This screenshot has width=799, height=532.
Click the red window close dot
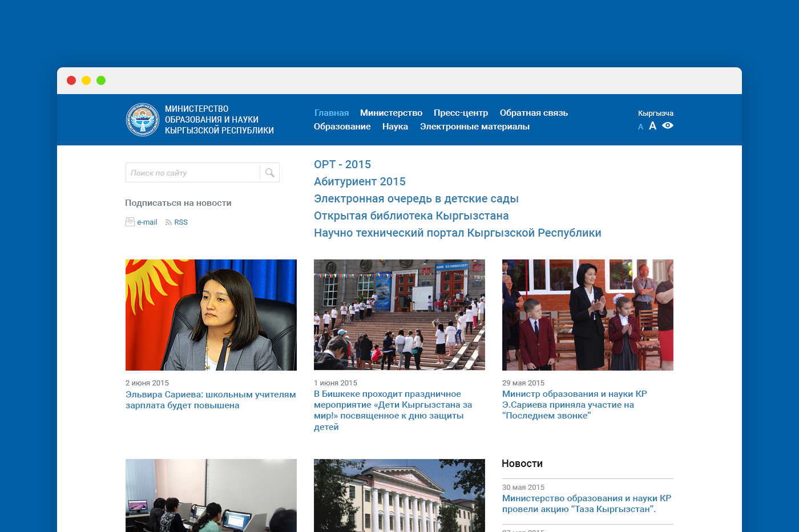click(x=71, y=80)
